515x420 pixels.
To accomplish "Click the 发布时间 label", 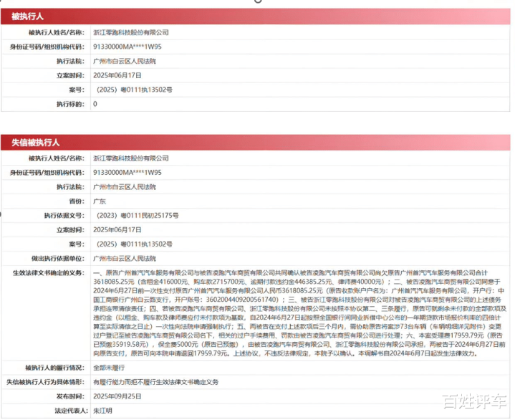I will coord(70,396).
